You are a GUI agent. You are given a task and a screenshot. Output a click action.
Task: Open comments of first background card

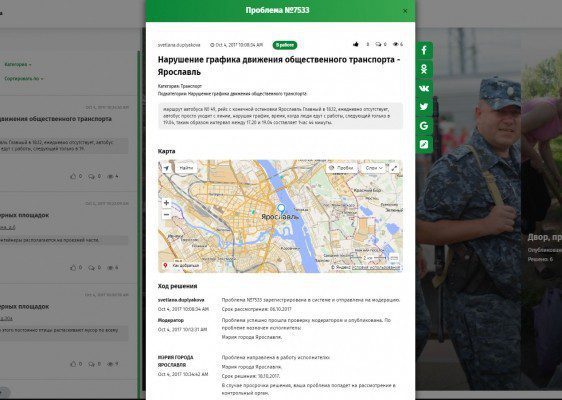coord(92,176)
